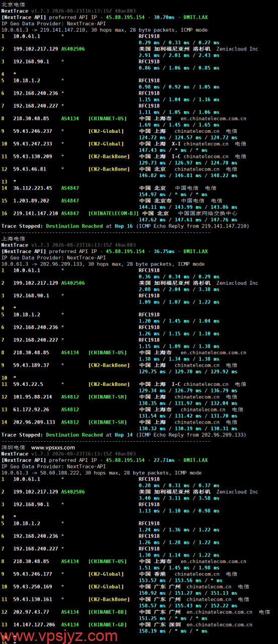Click the 10.0.61.3 -> 202.96.209.133 header line

coord(103,264)
